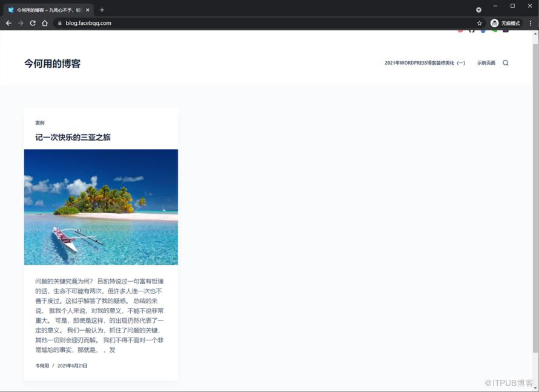Select the 今何用的博客 browser tab
539x392 pixels.
point(48,10)
